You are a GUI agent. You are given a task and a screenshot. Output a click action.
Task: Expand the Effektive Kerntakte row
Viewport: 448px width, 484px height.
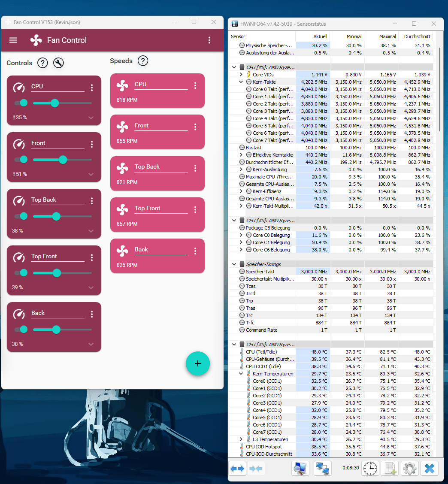click(241, 154)
